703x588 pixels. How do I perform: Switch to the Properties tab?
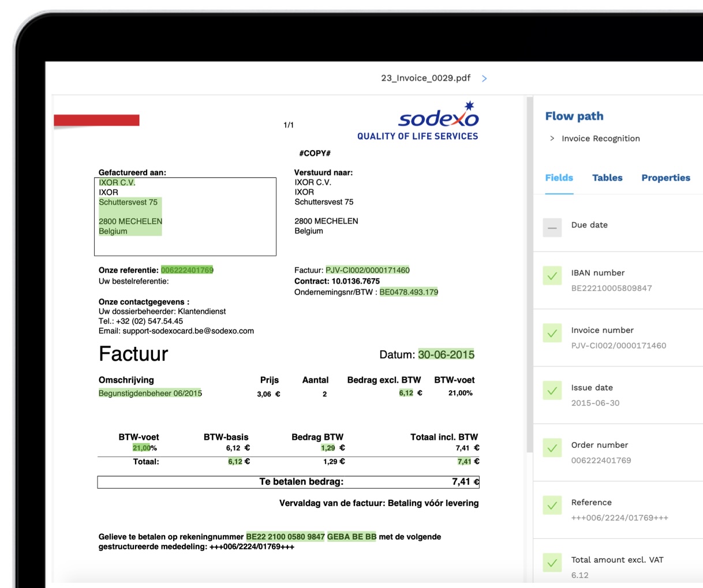665,178
